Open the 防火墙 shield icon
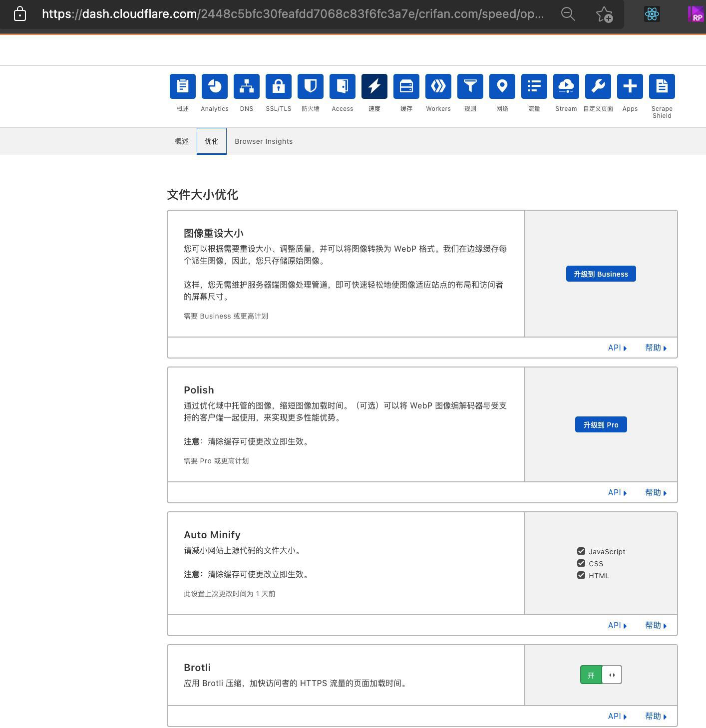Screen dimensions: 706x728 [x=311, y=86]
